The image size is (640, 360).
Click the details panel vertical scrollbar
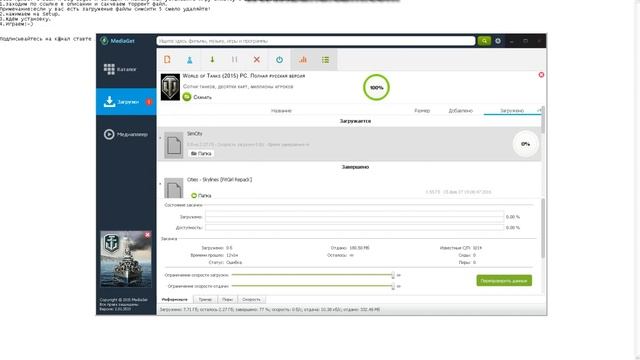[542, 229]
